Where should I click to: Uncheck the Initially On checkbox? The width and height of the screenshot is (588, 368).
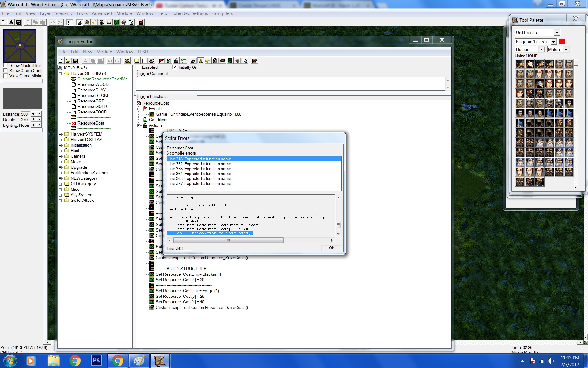click(x=175, y=67)
